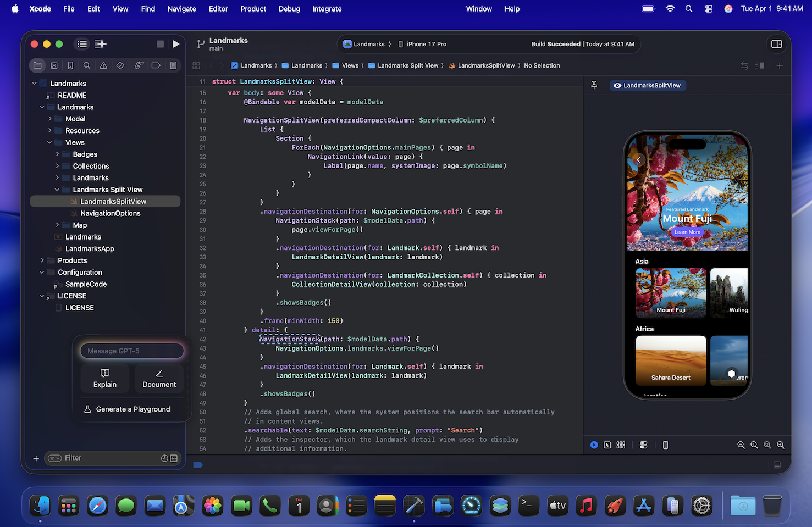The width and height of the screenshot is (812, 527).
Task: Click the Explain button
Action: [x=104, y=379]
